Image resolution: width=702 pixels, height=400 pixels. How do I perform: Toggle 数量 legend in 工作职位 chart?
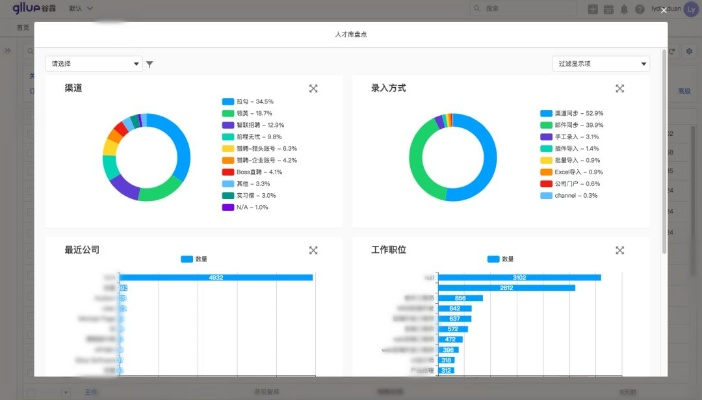click(501, 259)
